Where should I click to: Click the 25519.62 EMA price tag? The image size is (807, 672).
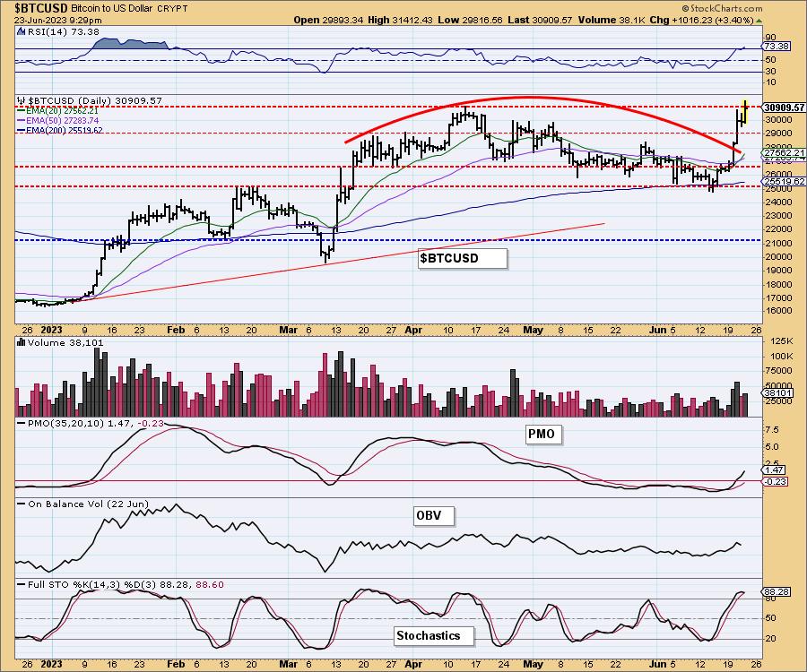click(x=784, y=182)
